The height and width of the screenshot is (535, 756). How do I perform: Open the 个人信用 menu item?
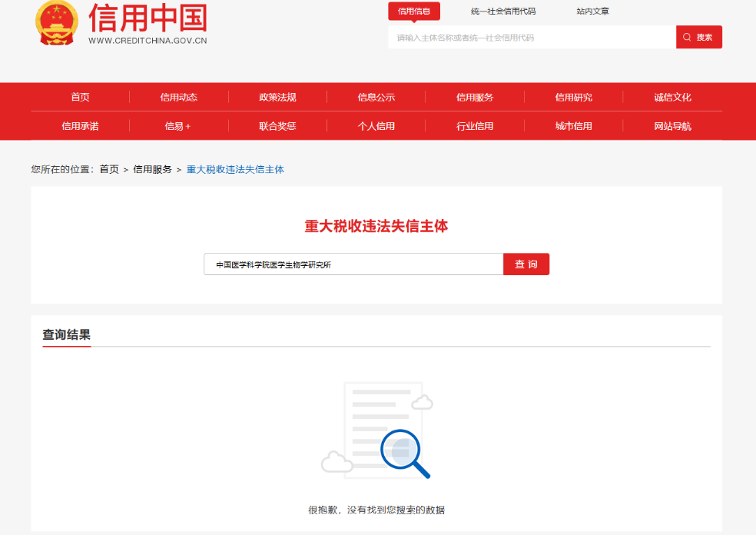point(376,126)
